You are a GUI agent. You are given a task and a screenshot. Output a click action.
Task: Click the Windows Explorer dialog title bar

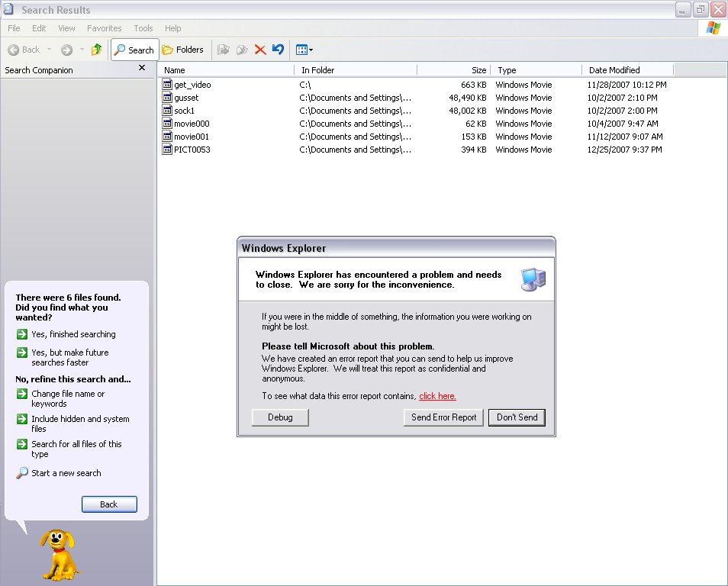396,247
